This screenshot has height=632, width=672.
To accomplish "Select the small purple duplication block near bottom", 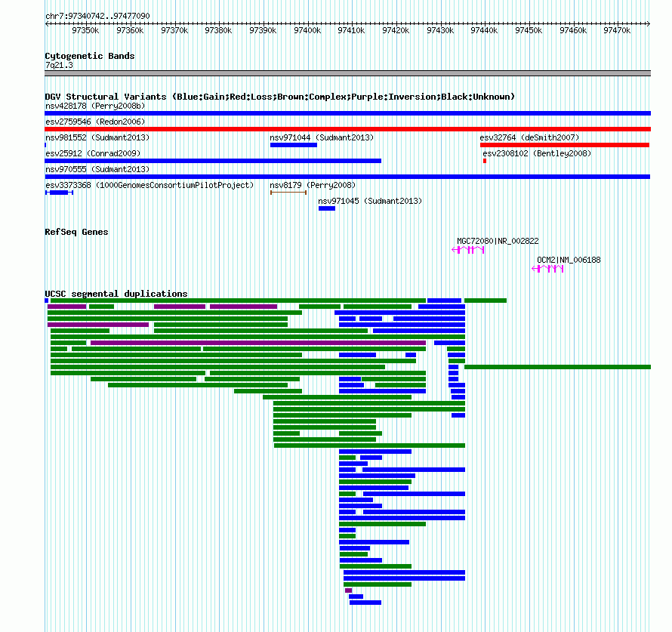I will tap(348, 590).
